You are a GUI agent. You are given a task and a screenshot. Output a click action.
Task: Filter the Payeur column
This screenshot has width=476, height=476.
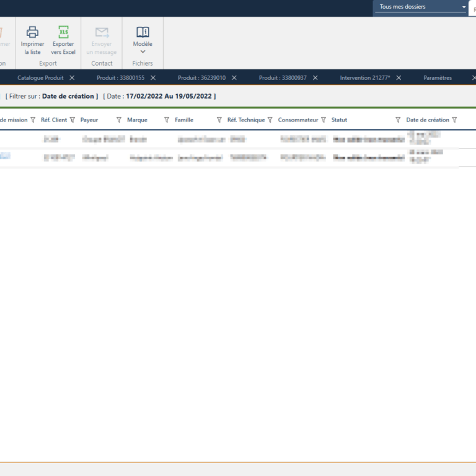[x=119, y=120]
